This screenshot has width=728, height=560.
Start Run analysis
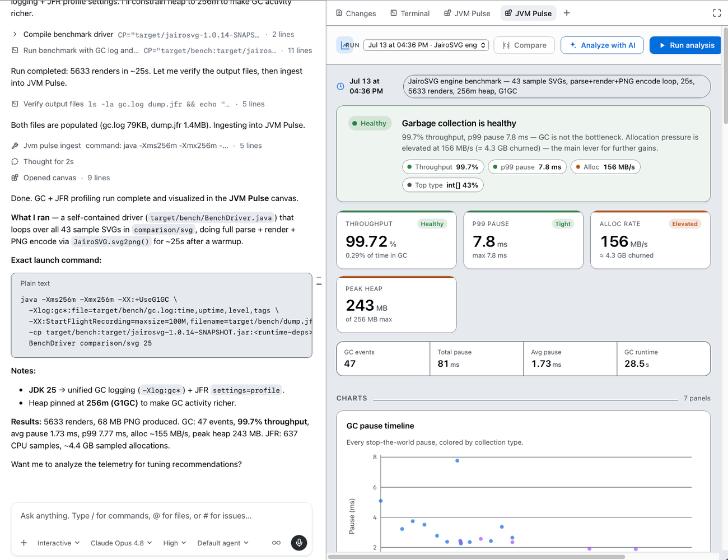click(x=686, y=45)
